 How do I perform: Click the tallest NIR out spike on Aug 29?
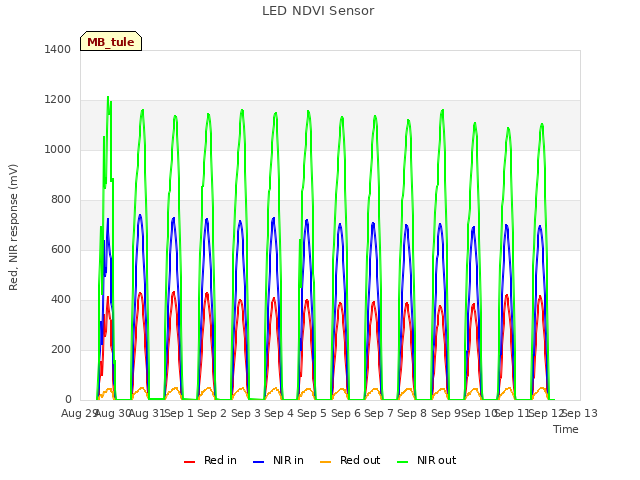[x=108, y=98]
